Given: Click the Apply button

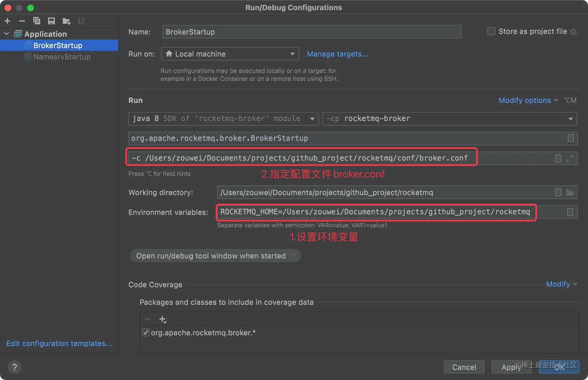Looking at the screenshot, I should (511, 367).
